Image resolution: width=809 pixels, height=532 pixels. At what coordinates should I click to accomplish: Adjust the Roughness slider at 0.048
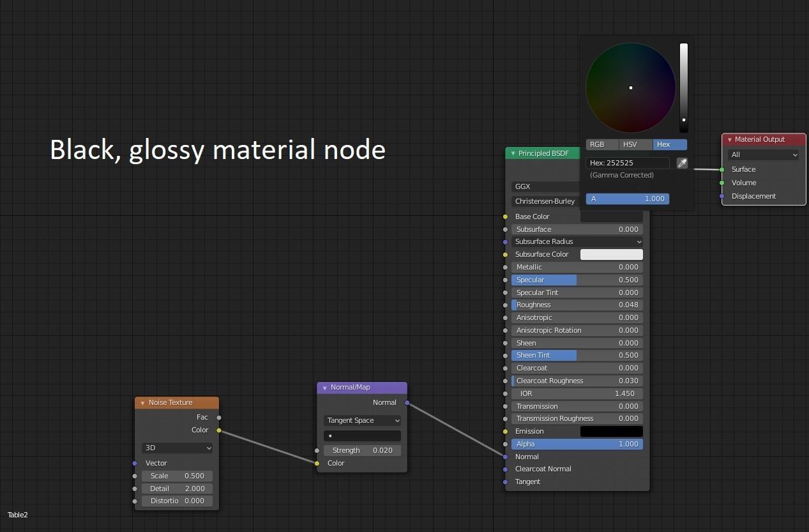click(577, 305)
